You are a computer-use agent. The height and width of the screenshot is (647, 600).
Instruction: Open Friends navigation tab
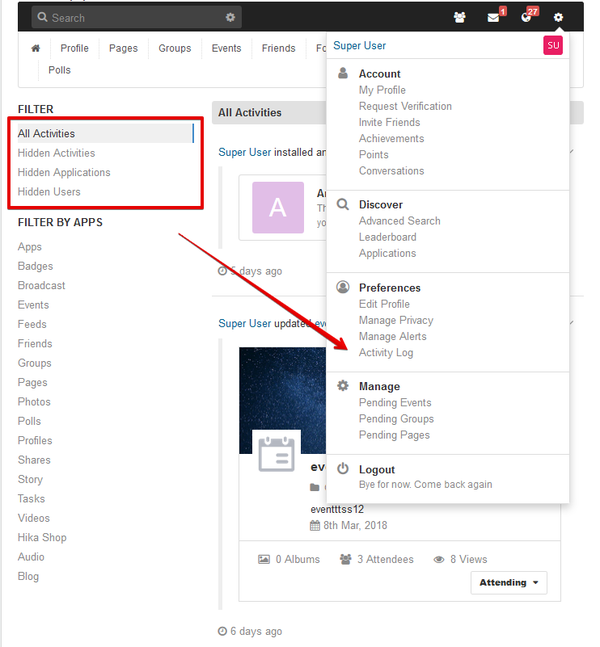coord(279,48)
